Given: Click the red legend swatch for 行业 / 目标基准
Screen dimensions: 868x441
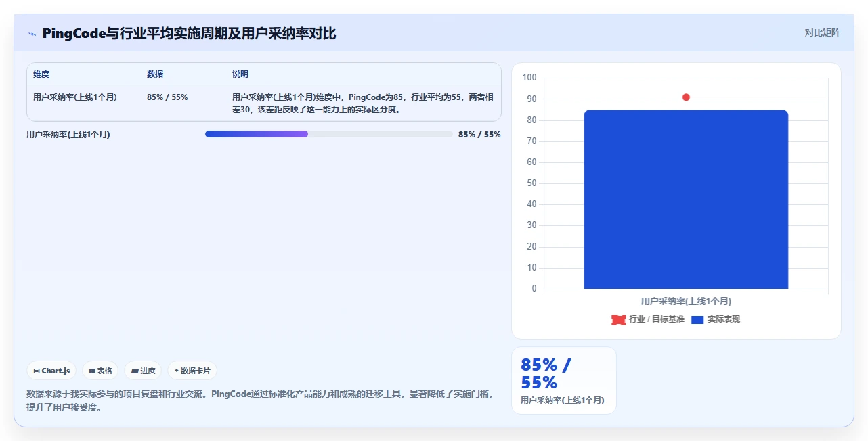Looking at the screenshot, I should click(618, 319).
